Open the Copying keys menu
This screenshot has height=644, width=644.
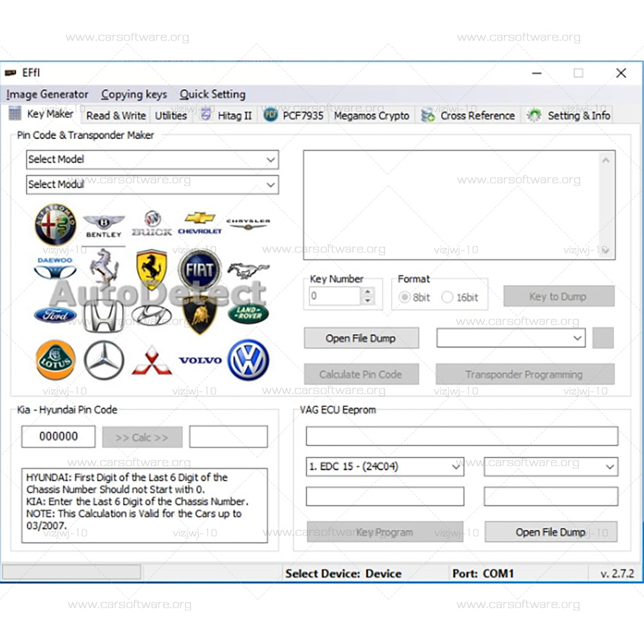[134, 95]
